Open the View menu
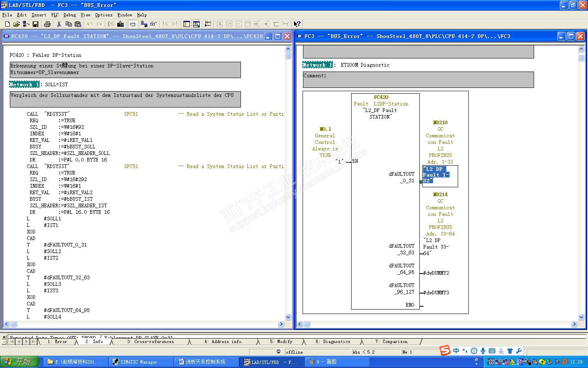Screen dimensions: 588x368 pyautogui.click(x=85, y=15)
